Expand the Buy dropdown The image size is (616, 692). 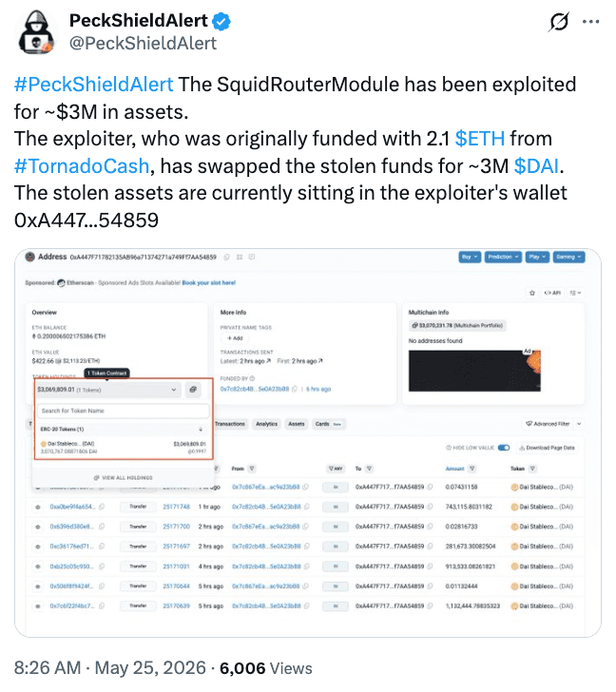coord(470,257)
